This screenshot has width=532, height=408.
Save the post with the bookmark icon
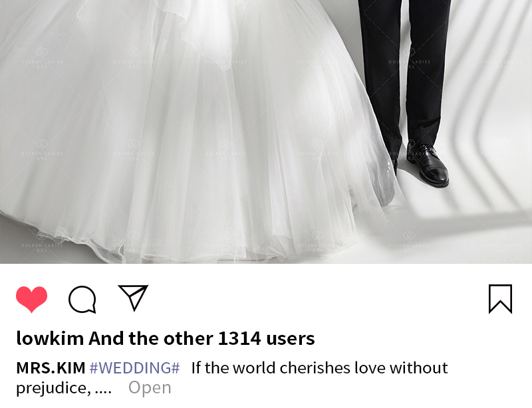coord(500,299)
